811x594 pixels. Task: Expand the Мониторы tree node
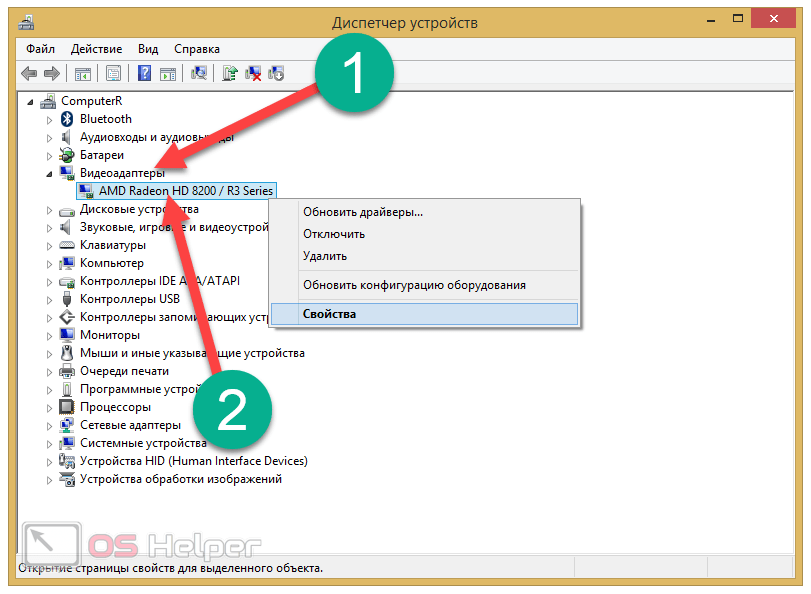point(49,335)
